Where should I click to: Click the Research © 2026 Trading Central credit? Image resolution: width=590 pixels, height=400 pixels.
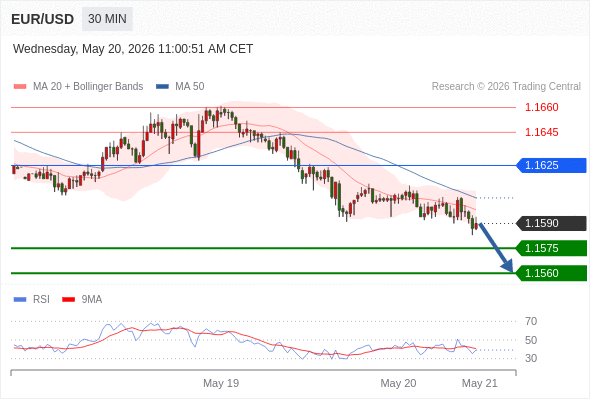pyautogui.click(x=506, y=87)
